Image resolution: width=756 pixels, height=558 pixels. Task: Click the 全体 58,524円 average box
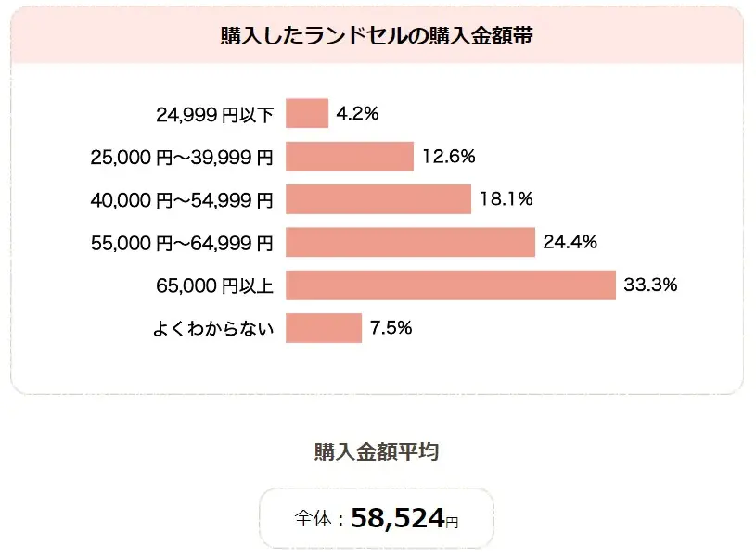[x=377, y=519]
